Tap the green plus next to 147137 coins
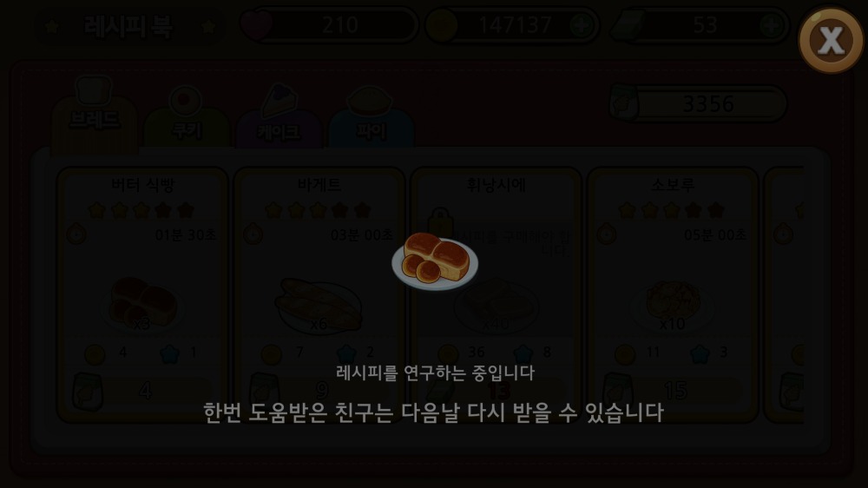Viewport: 868px width, 488px height. 581,25
